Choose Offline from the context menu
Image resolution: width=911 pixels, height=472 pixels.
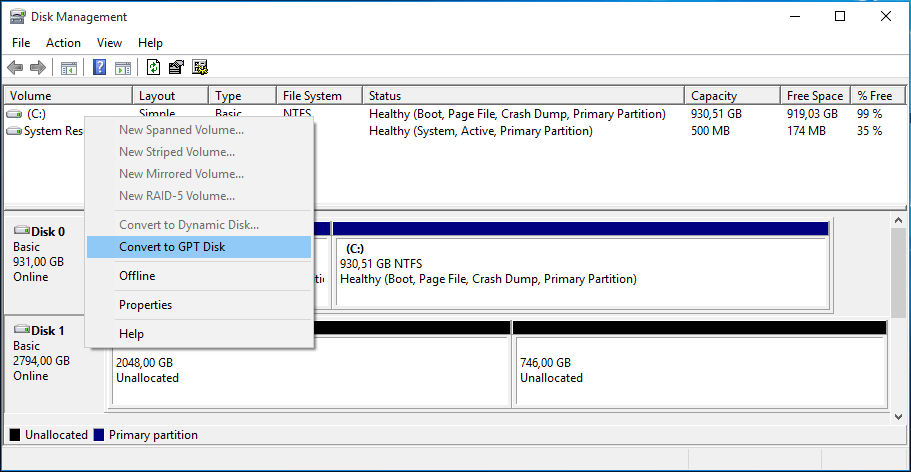[137, 276]
